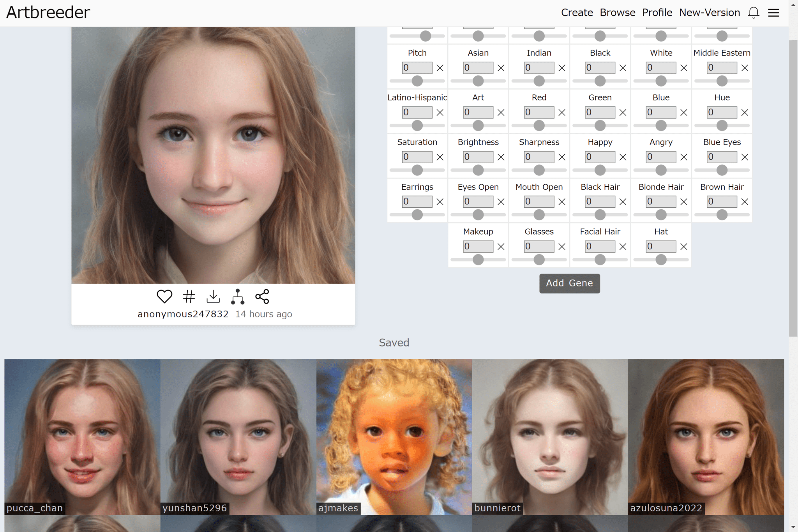Delete the Makeup gene
This screenshot has width=798, height=532.
tap(501, 247)
